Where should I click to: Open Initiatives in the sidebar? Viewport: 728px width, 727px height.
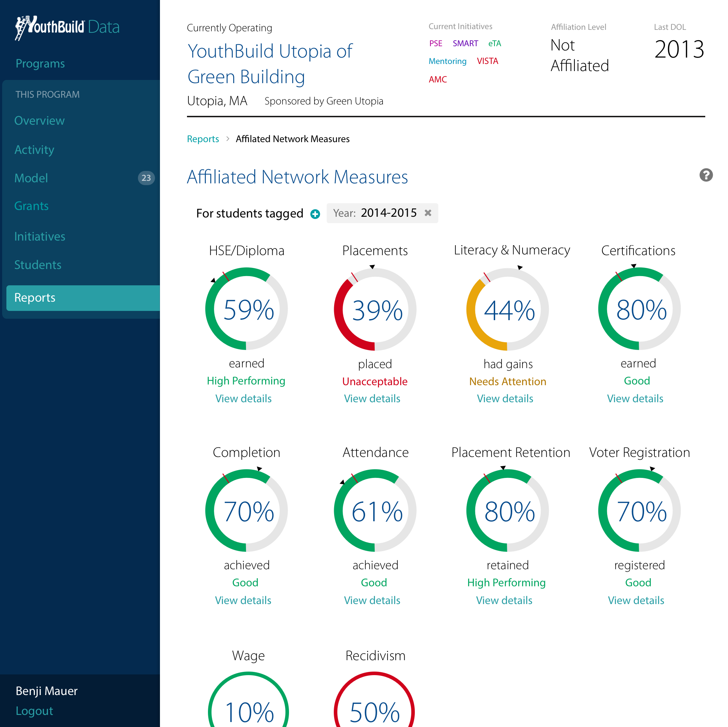40,236
